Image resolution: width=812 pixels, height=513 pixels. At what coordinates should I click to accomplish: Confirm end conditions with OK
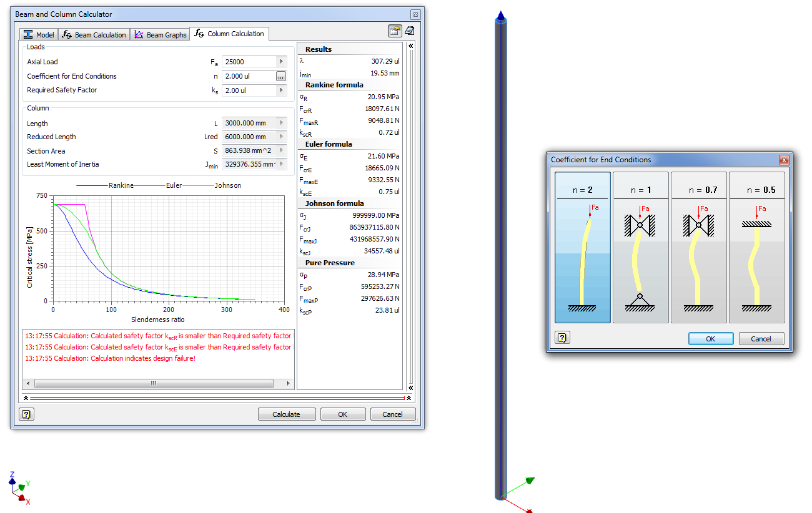pos(711,337)
